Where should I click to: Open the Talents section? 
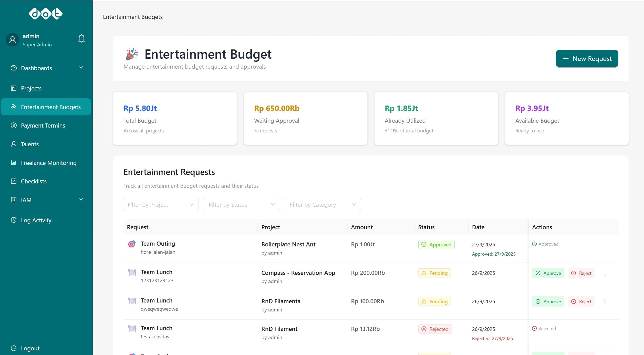29,144
